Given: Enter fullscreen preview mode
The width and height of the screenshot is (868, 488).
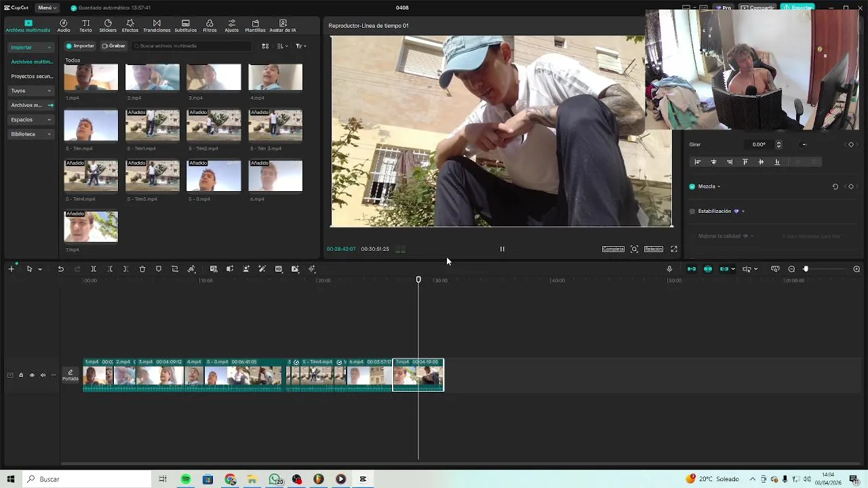Looking at the screenshot, I should coord(674,249).
